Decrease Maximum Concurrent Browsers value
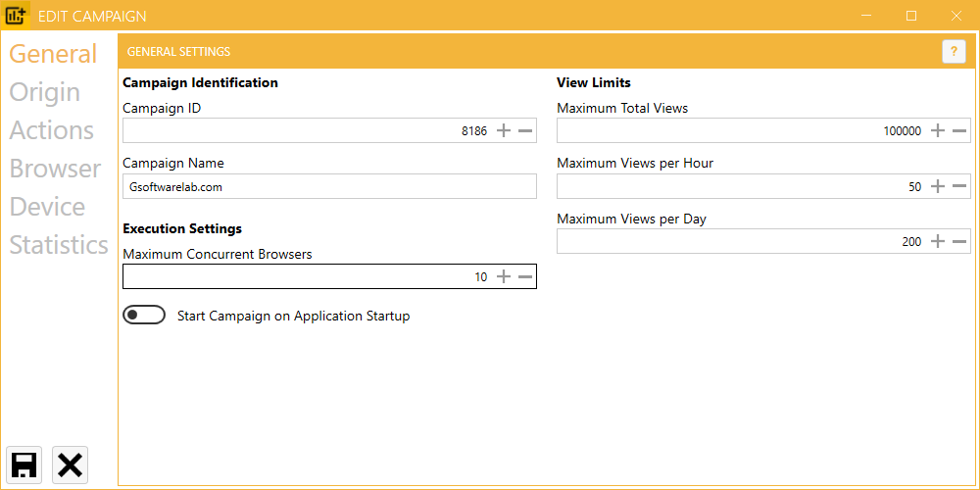 tap(525, 277)
